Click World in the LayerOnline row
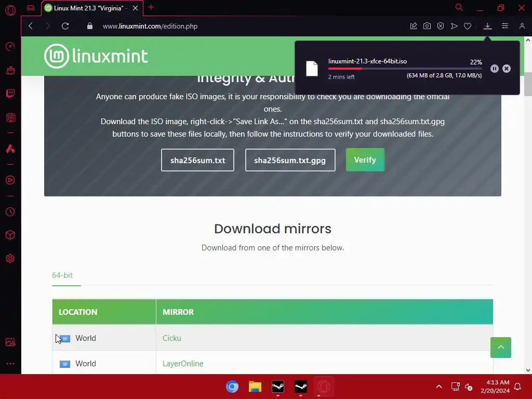 coord(86,363)
